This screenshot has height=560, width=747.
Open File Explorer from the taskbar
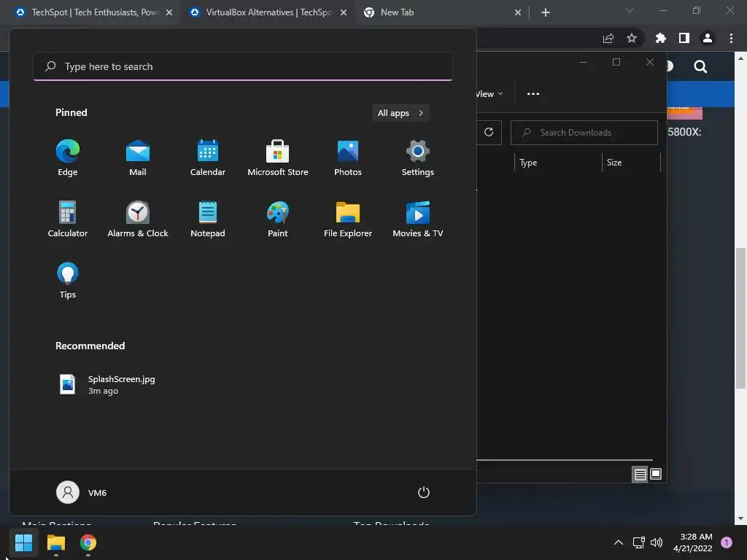click(55, 542)
